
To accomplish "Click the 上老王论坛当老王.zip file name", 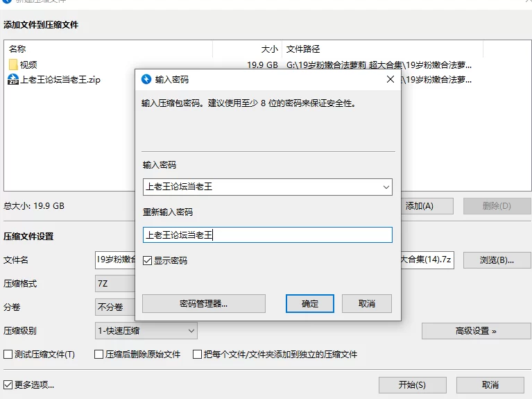I will [x=60, y=80].
